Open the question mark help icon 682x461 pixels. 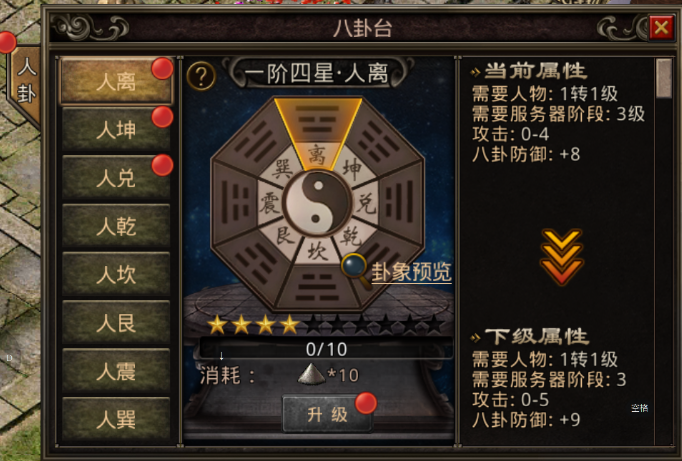201,76
